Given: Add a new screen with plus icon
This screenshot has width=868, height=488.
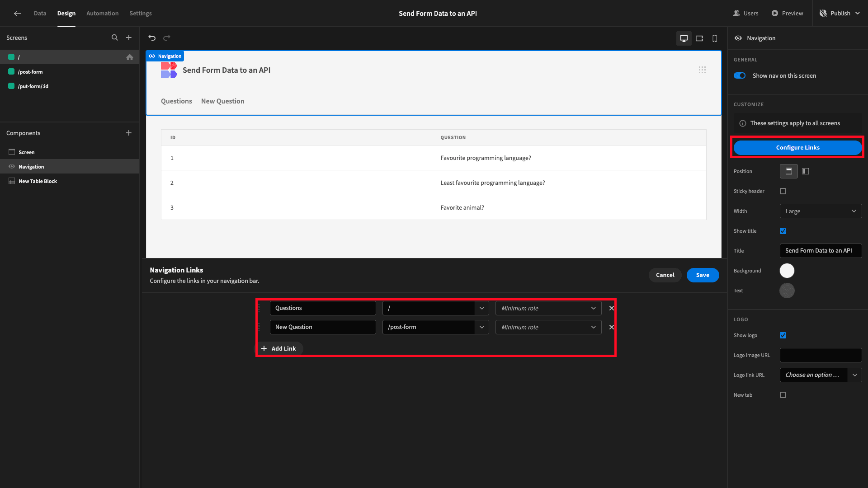Looking at the screenshot, I should coord(129,38).
